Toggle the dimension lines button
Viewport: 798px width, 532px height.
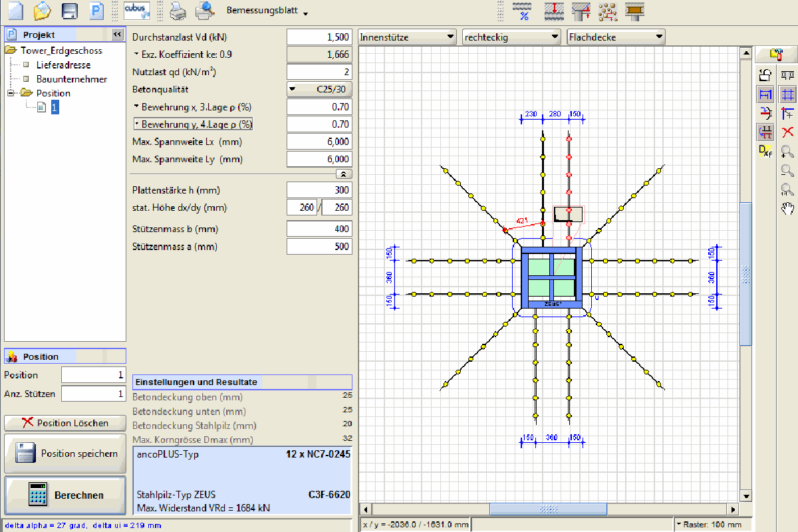765,94
